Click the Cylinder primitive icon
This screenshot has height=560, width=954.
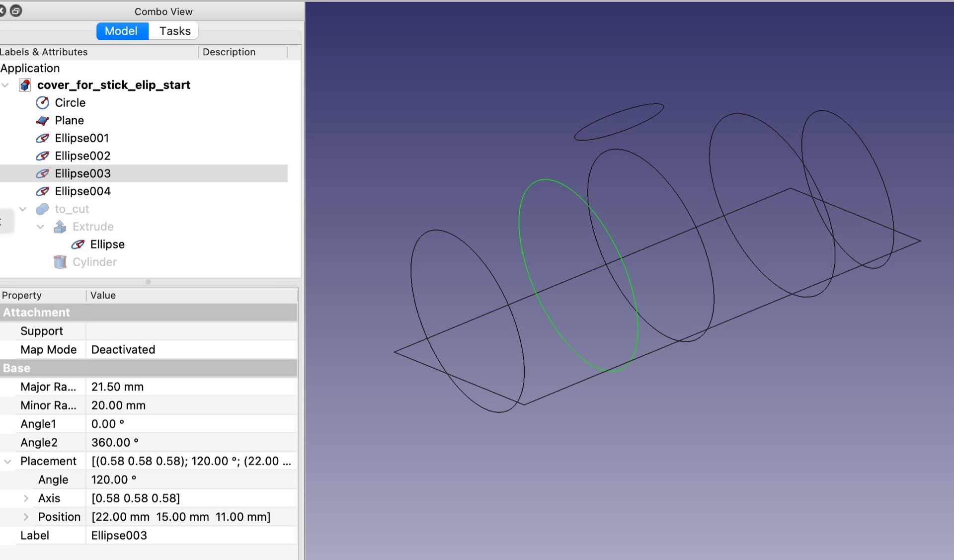tap(60, 262)
